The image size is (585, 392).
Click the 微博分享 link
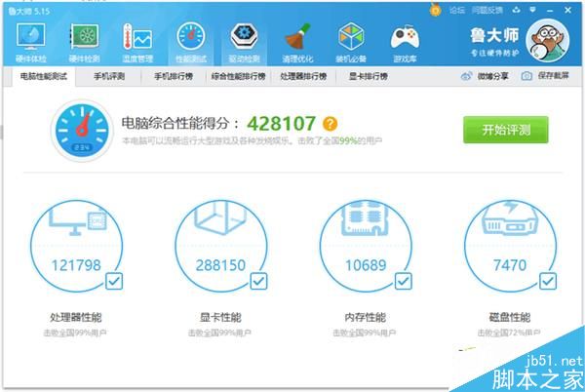pyautogui.click(x=492, y=76)
